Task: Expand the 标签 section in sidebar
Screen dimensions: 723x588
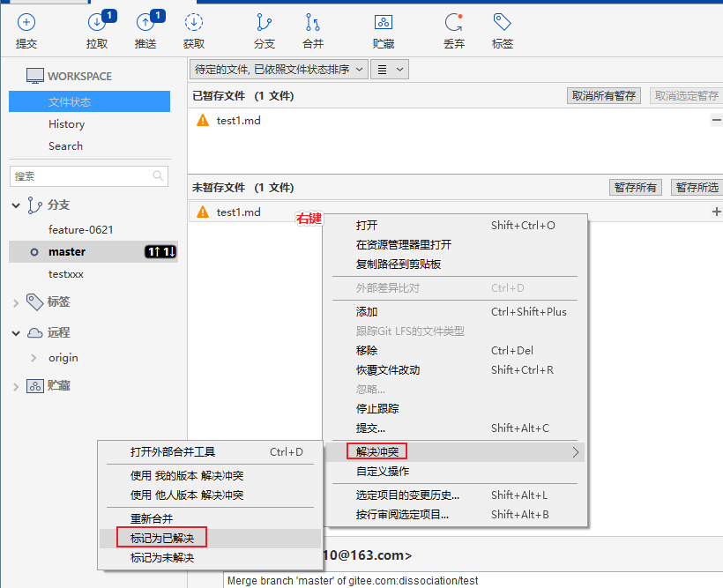Action: pyautogui.click(x=16, y=302)
